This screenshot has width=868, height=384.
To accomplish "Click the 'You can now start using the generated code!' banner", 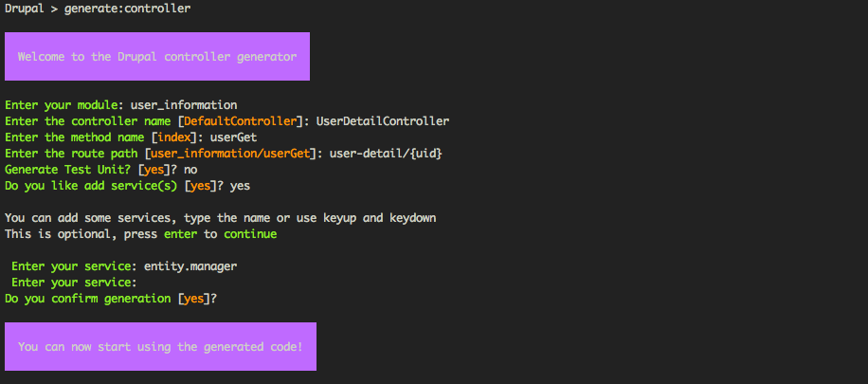I will point(160,347).
